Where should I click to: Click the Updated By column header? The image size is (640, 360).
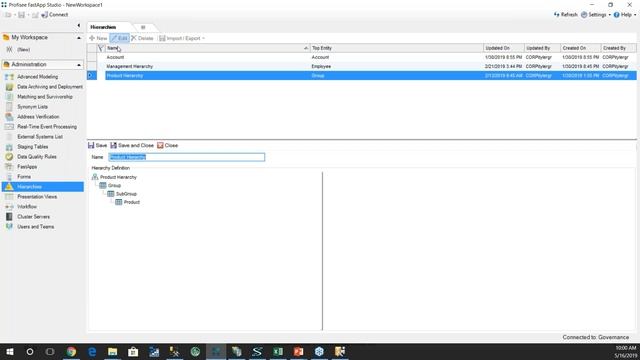tap(542, 48)
